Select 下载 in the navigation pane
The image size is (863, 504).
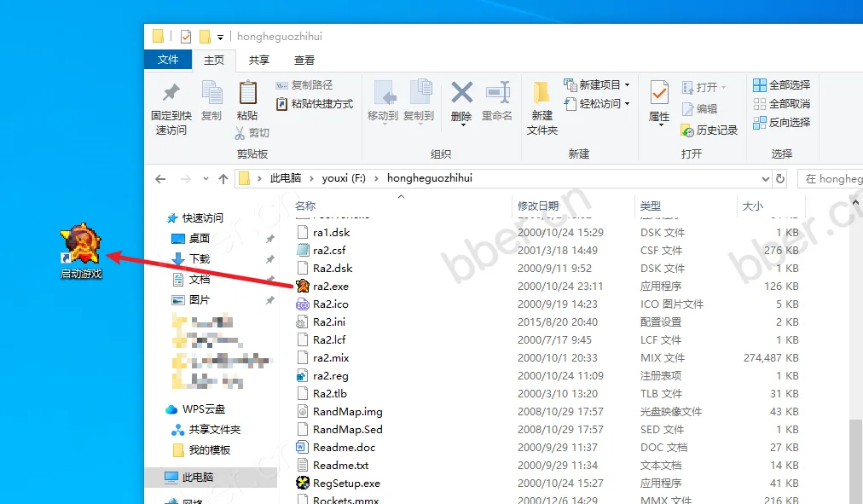pos(191,258)
